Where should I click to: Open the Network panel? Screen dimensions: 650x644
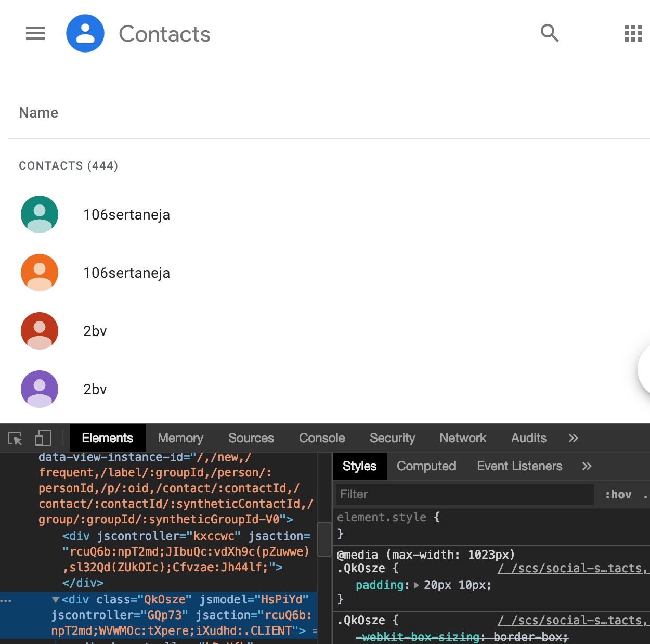point(462,438)
